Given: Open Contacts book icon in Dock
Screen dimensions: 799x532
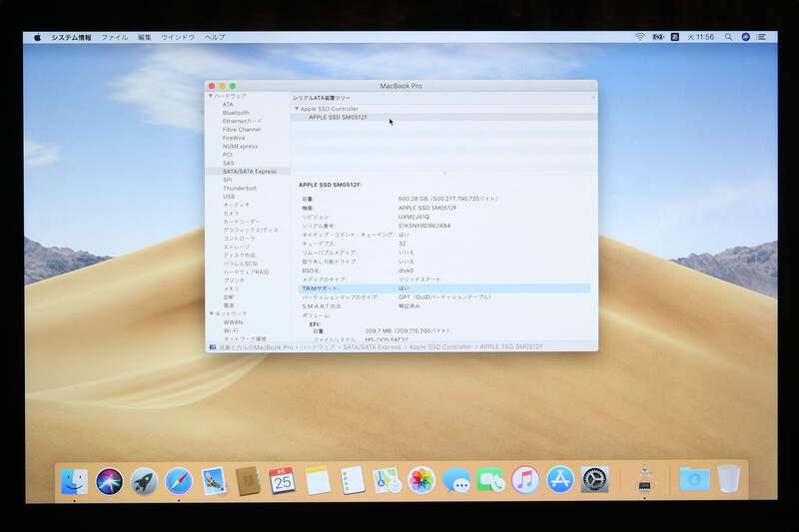Looking at the screenshot, I should pos(248,481).
